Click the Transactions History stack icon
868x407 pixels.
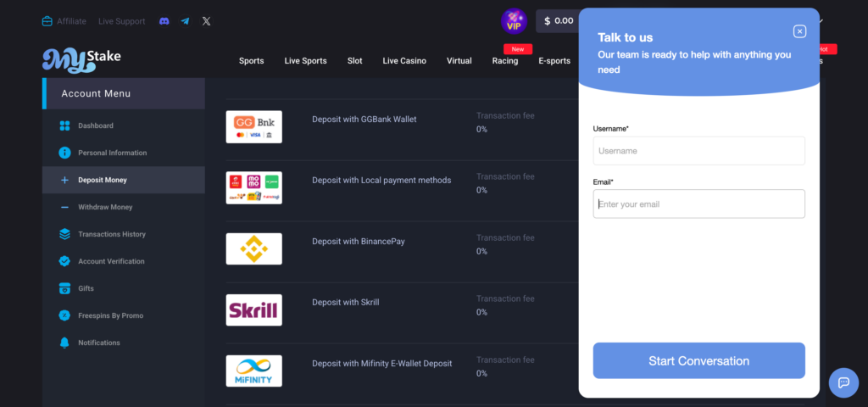pyautogui.click(x=64, y=234)
